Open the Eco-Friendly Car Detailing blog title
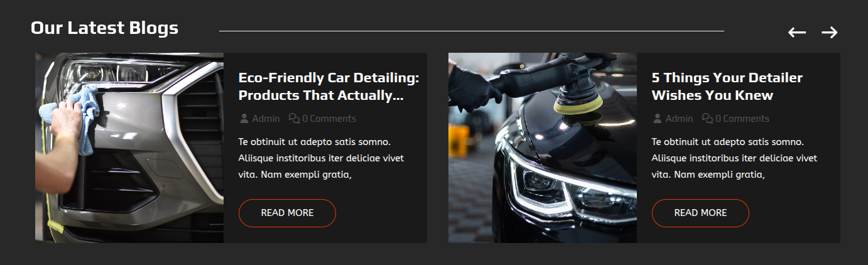Image resolution: width=868 pixels, height=265 pixels. (x=328, y=87)
